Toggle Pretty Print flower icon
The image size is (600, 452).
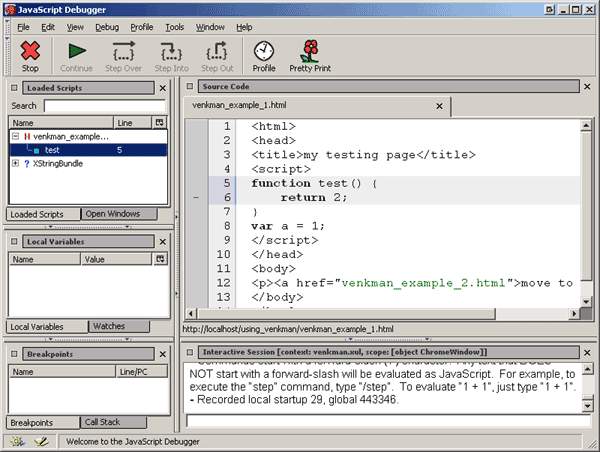pos(310,51)
